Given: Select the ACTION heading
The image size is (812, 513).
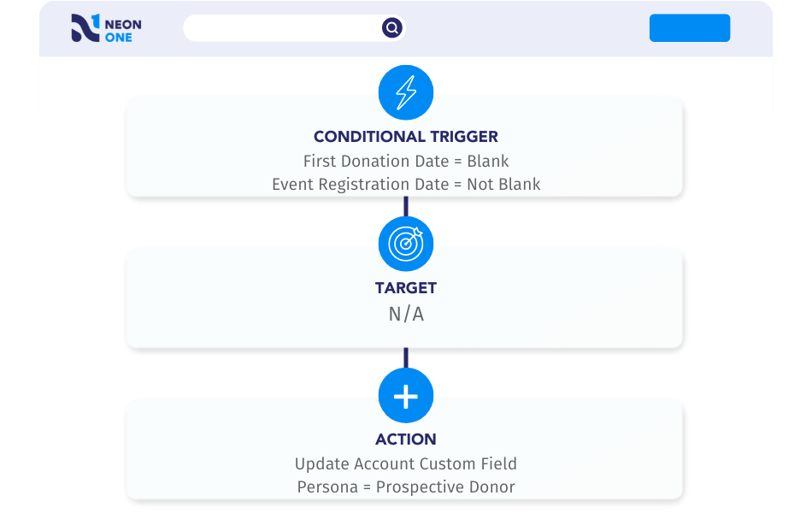Looking at the screenshot, I should [x=405, y=439].
